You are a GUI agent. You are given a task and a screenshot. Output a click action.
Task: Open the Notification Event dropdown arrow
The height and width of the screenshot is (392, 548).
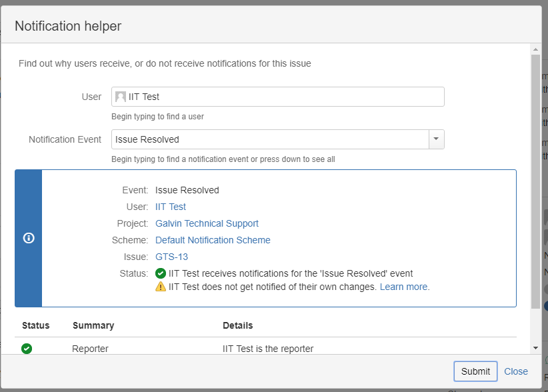point(436,139)
